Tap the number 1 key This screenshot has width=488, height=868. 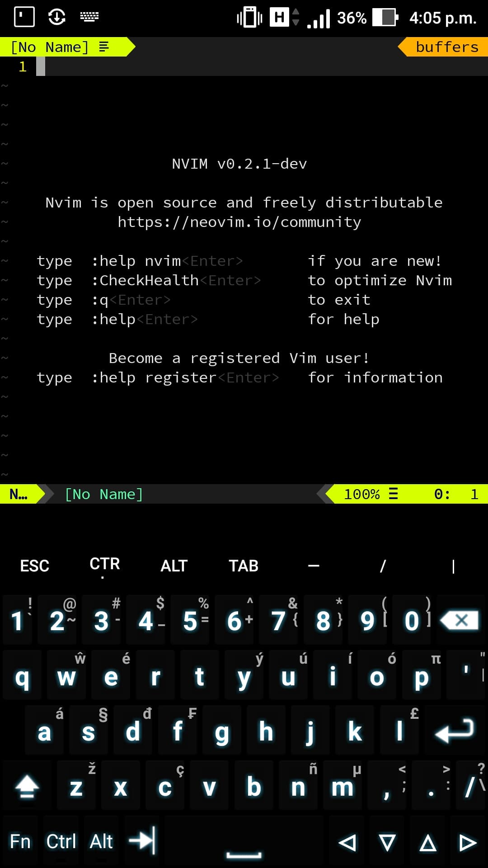tap(18, 620)
